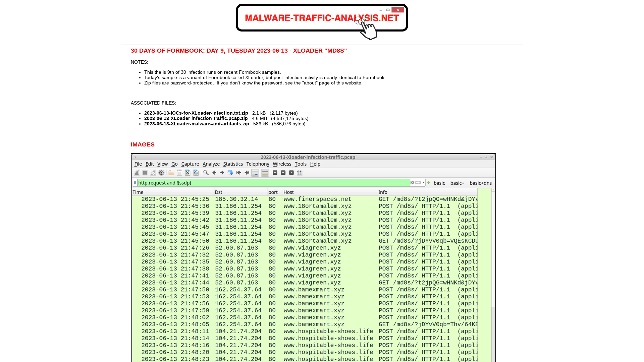Select the www.finerspaces.net packet row

(305, 199)
